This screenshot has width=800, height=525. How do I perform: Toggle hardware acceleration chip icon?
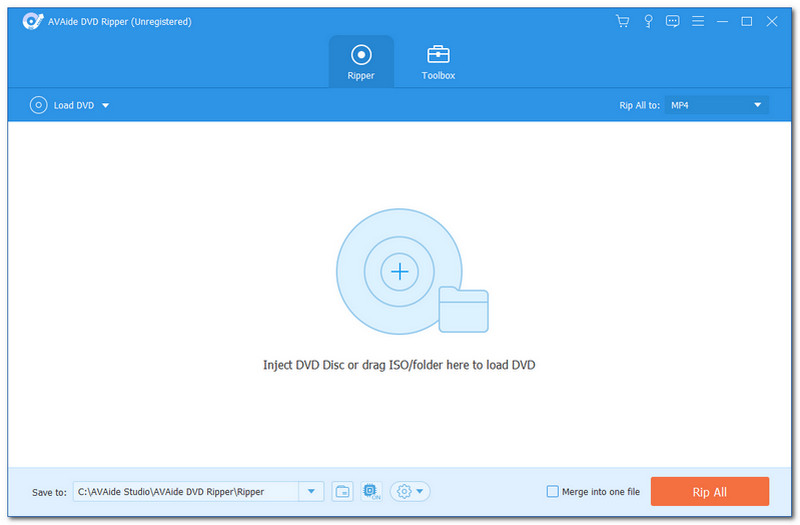tap(371, 491)
